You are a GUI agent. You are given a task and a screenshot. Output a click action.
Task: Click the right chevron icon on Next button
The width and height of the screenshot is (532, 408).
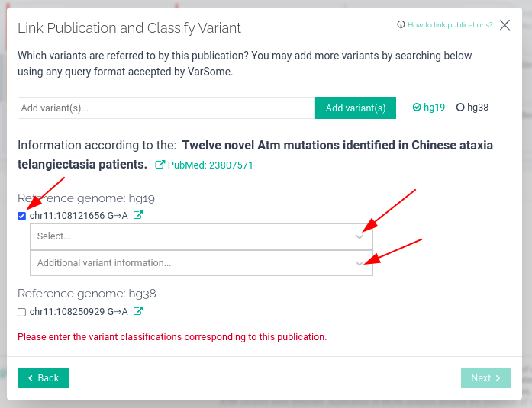498,377
